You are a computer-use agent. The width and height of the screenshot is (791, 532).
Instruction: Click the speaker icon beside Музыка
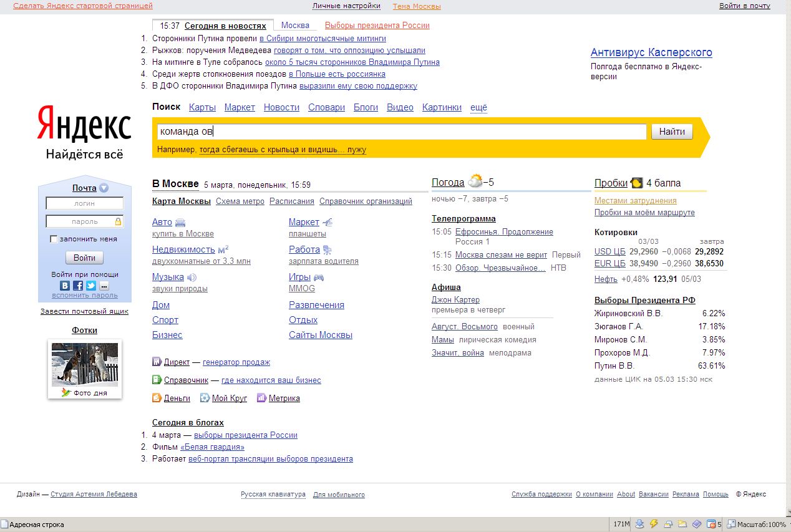click(x=192, y=277)
